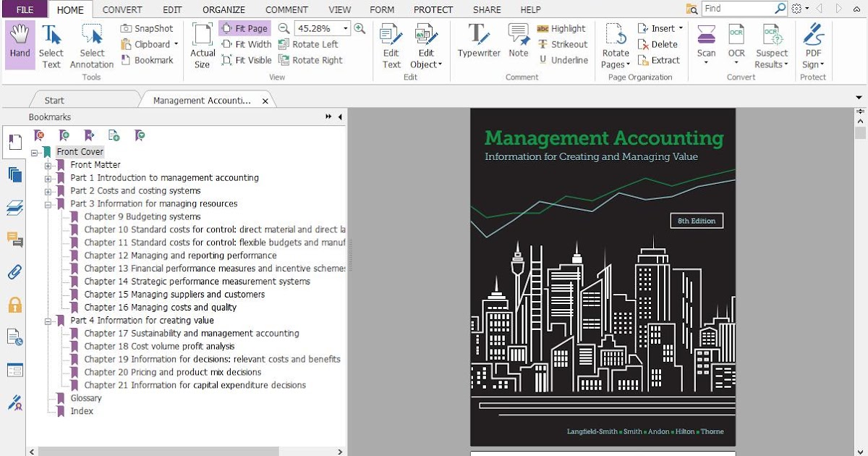Expand the Front Matter bookmark
The width and height of the screenshot is (868, 456).
(x=48, y=165)
